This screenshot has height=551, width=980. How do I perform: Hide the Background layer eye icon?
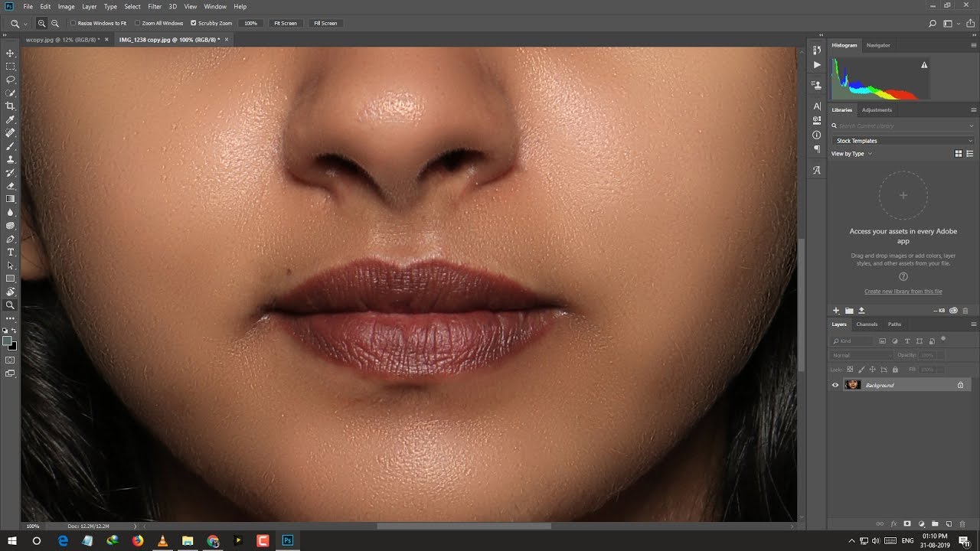835,385
